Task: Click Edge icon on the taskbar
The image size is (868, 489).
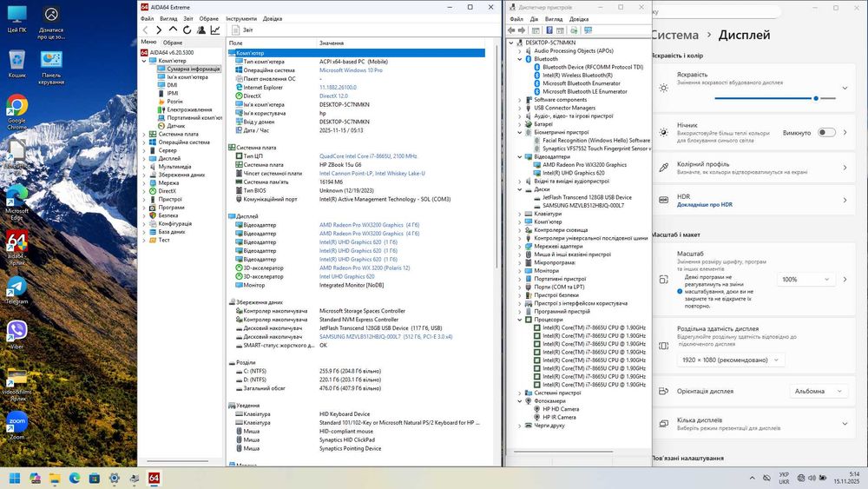Action: click(75, 478)
